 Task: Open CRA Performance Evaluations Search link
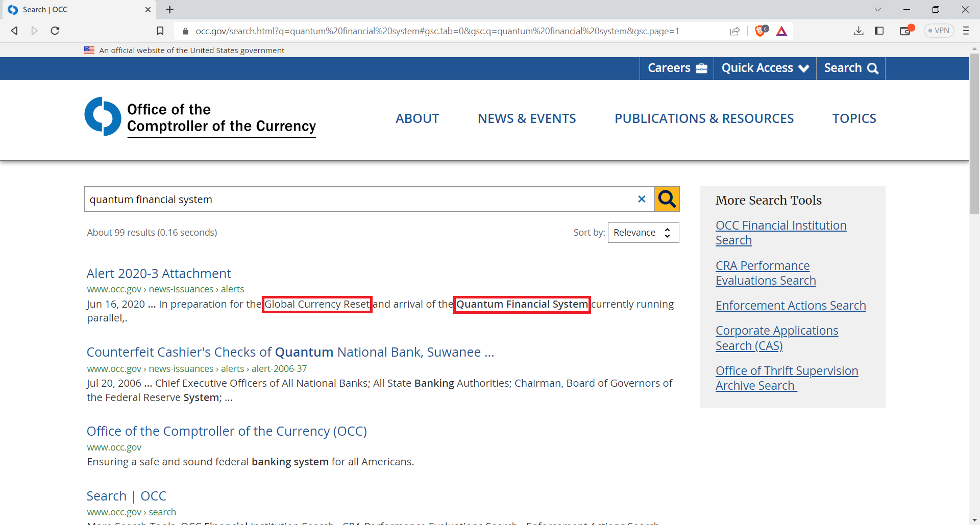pyautogui.click(x=766, y=273)
